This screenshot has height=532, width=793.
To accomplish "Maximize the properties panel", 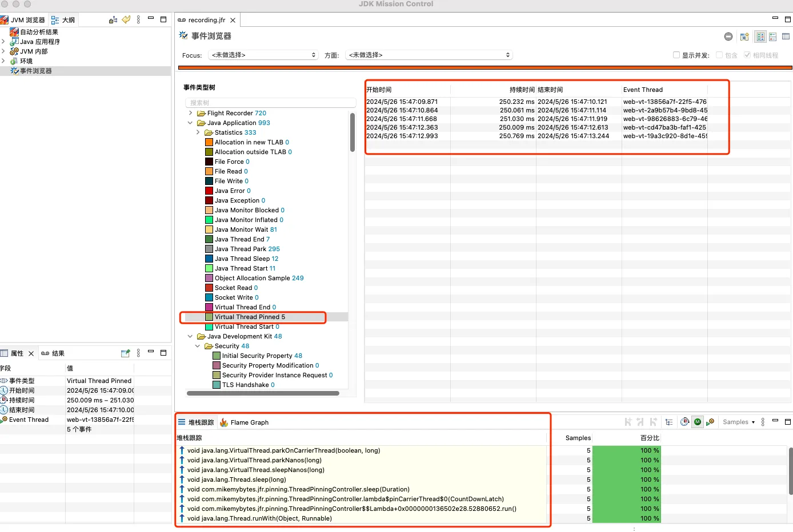I will point(163,353).
